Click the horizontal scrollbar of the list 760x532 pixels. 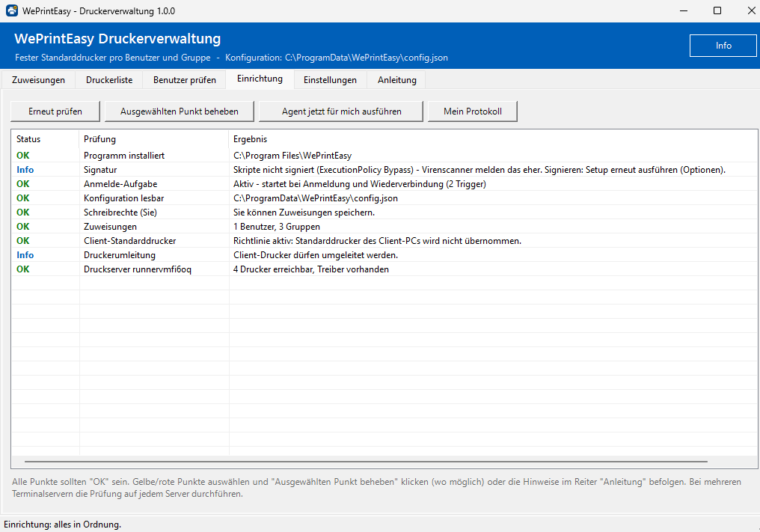click(366, 462)
